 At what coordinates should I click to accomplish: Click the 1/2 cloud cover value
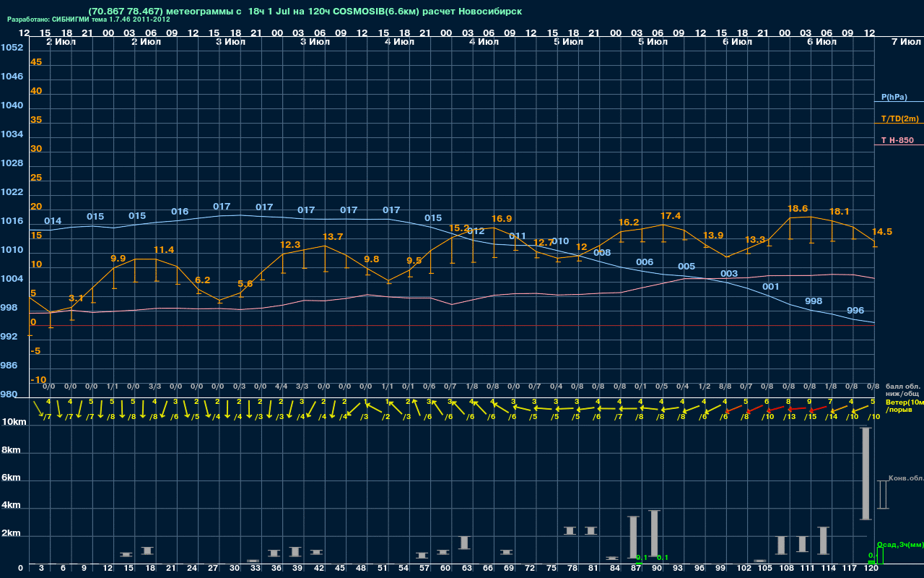pyautogui.click(x=704, y=387)
